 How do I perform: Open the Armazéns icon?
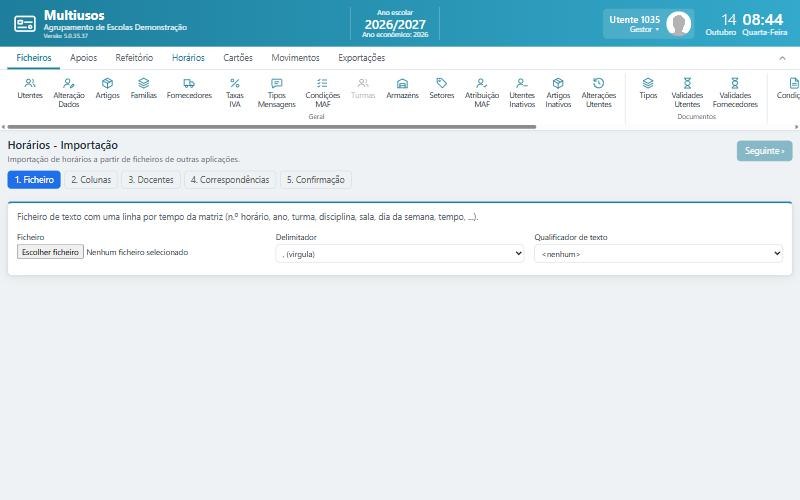tap(403, 89)
